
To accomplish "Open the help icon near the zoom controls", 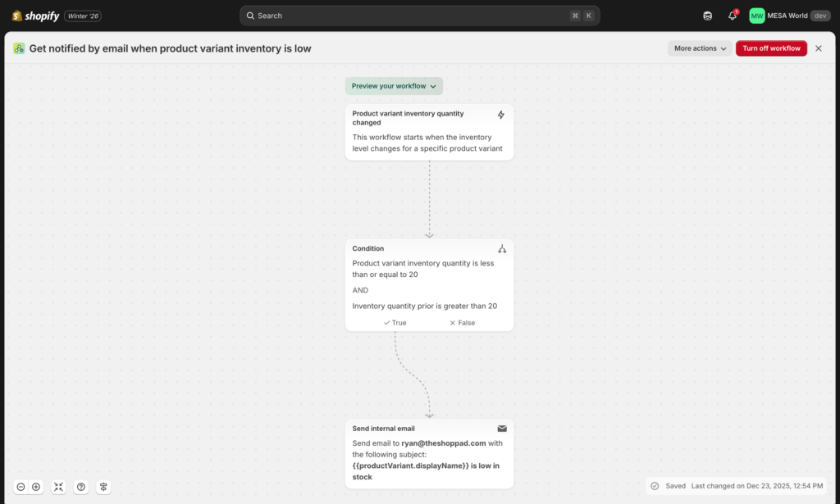I will (81, 486).
